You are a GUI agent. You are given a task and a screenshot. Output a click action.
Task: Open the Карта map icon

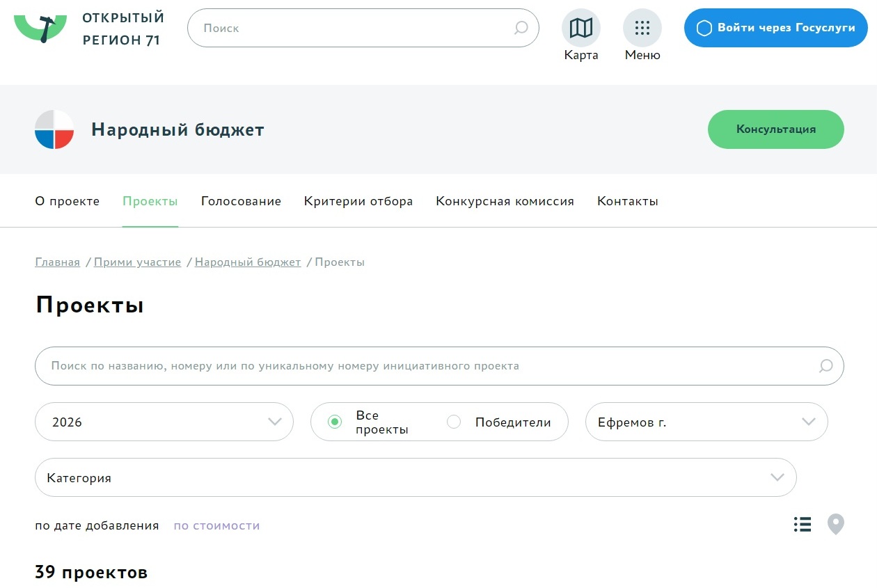(x=581, y=29)
